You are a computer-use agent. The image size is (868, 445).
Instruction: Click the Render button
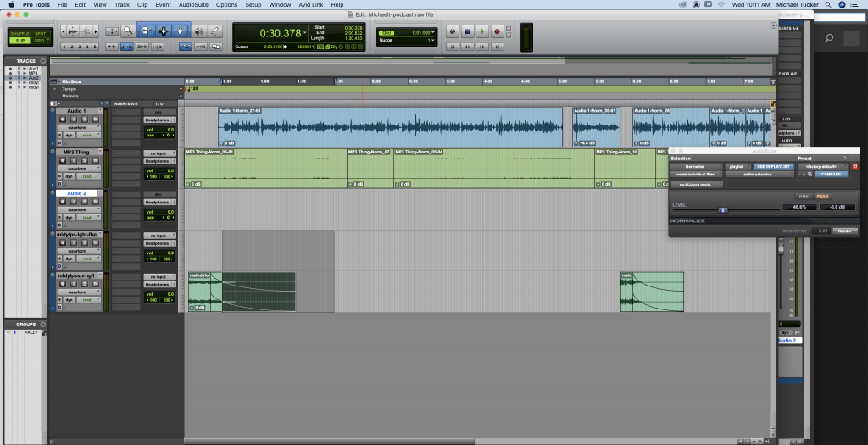click(844, 231)
